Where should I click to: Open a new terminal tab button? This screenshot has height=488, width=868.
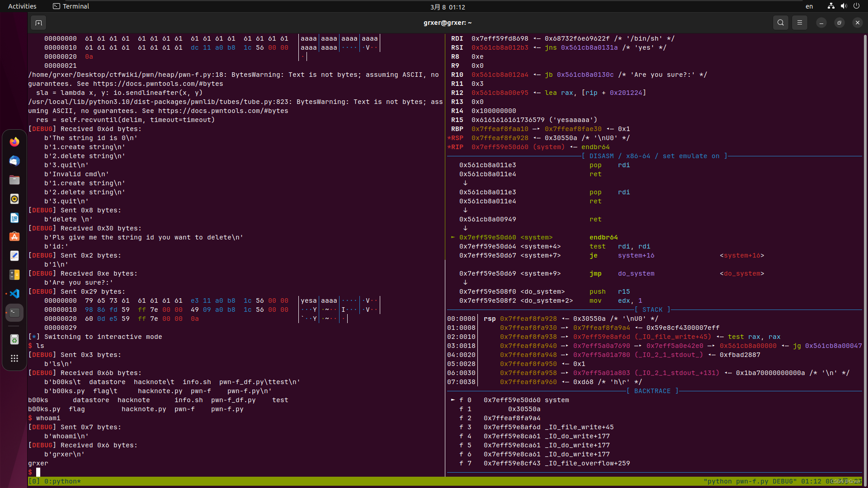38,23
